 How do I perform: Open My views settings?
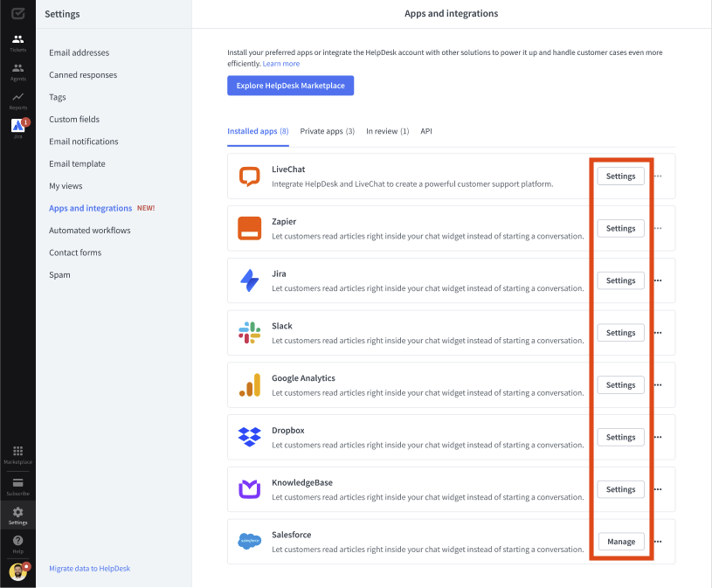(66, 186)
